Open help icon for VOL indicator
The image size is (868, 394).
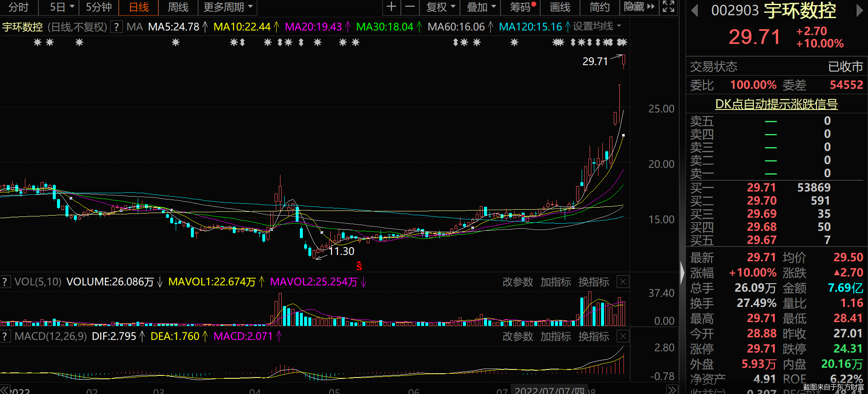5,282
